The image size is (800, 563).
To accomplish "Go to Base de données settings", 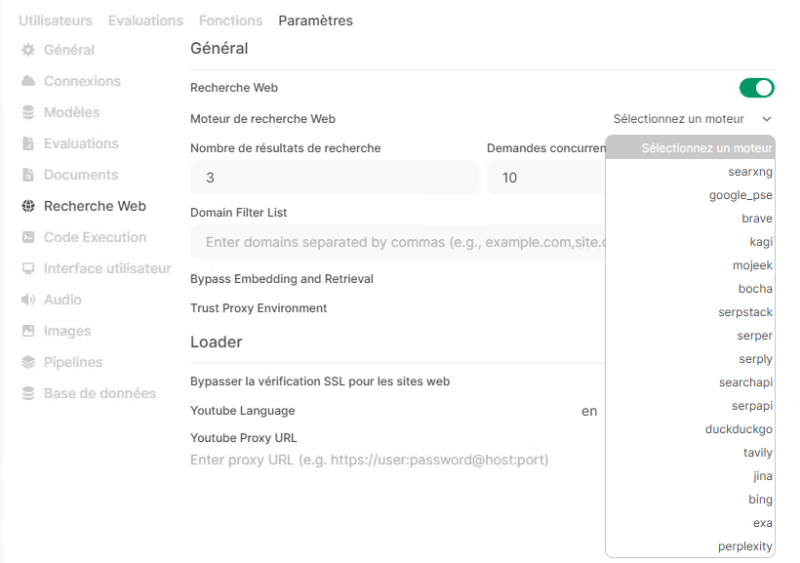I will coord(99,394).
